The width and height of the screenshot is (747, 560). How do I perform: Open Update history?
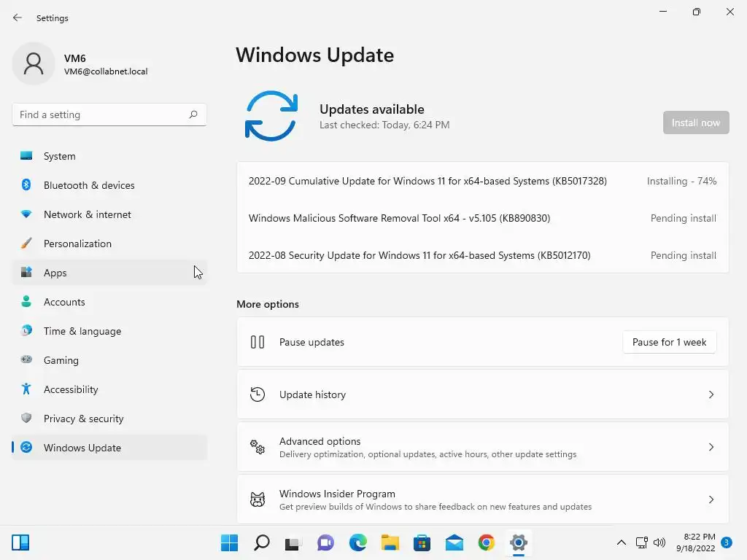coord(483,394)
